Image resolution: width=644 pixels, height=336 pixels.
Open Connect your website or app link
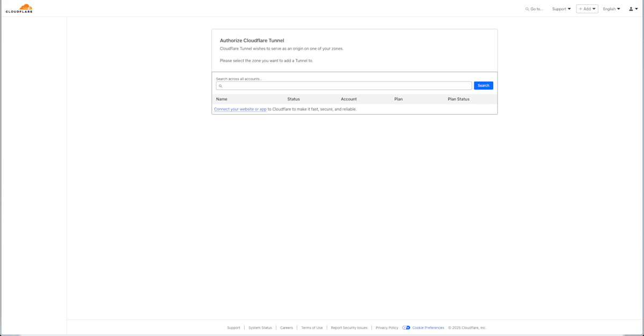point(240,109)
